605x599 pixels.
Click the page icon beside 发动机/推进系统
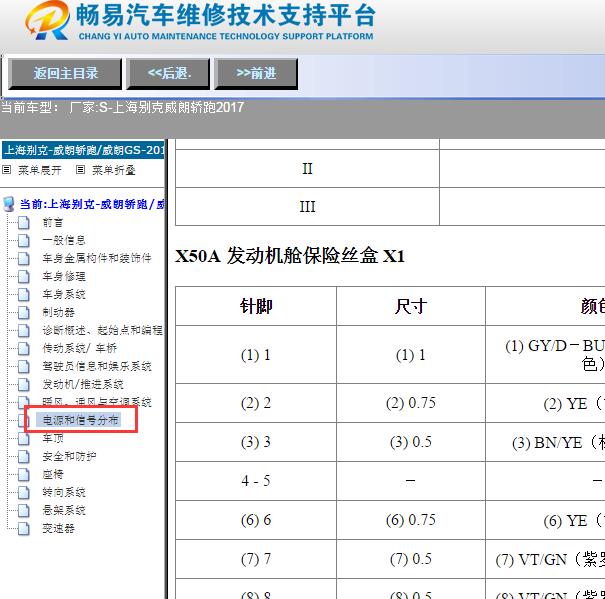(24, 384)
